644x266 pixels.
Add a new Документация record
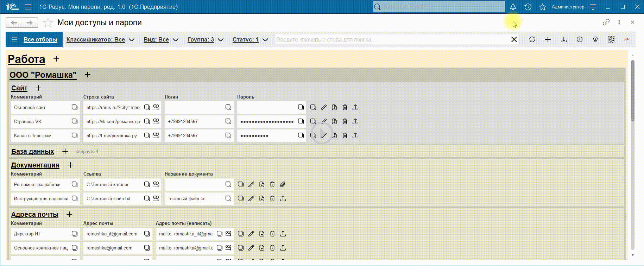(x=70, y=165)
